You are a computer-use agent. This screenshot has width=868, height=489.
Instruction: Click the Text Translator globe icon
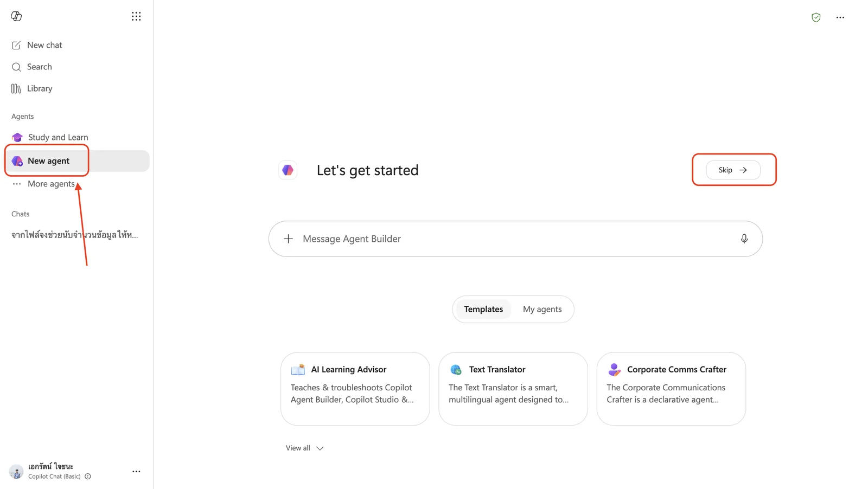456,370
